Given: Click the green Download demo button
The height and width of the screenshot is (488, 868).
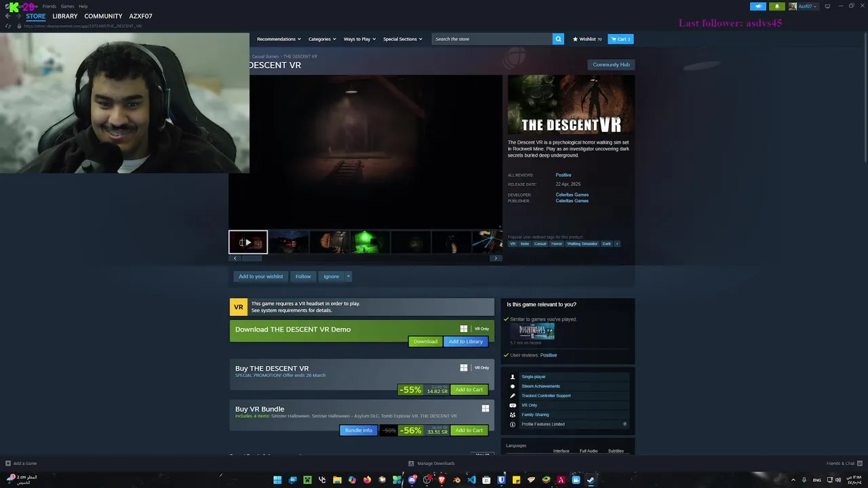Looking at the screenshot, I should pos(425,342).
